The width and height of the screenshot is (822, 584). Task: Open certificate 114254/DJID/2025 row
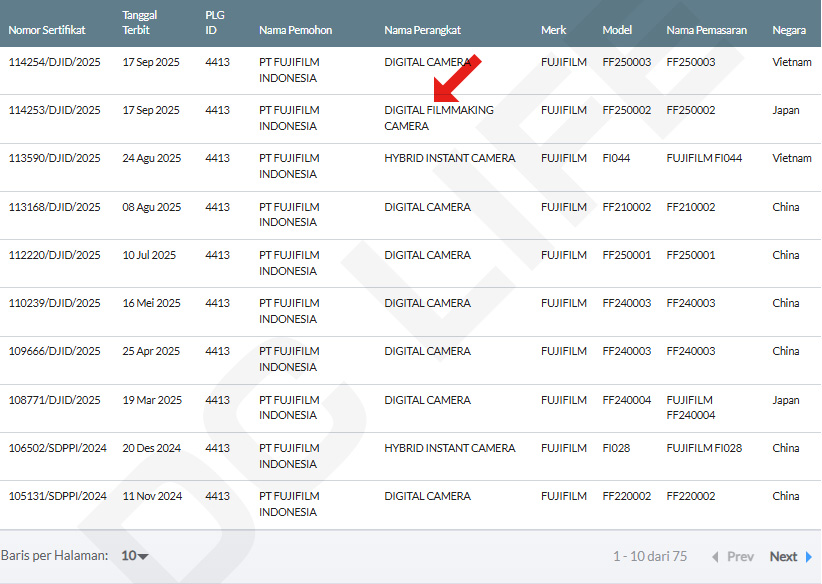pos(55,62)
